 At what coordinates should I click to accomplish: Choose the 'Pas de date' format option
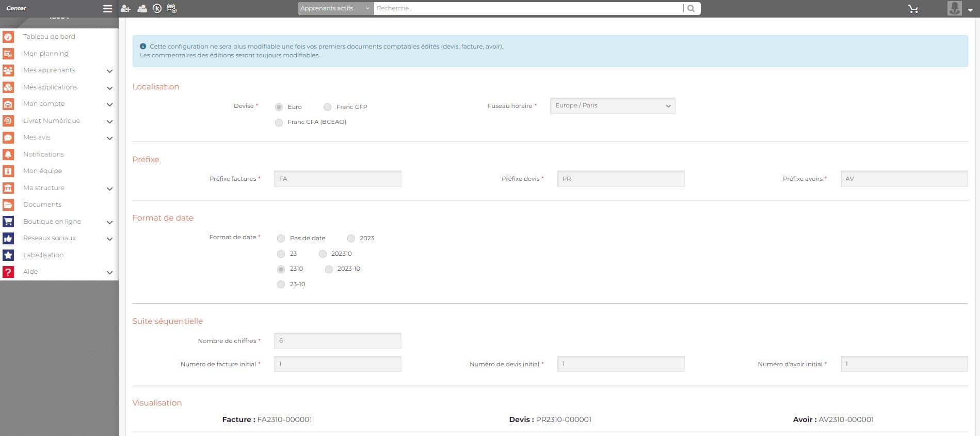[281, 238]
